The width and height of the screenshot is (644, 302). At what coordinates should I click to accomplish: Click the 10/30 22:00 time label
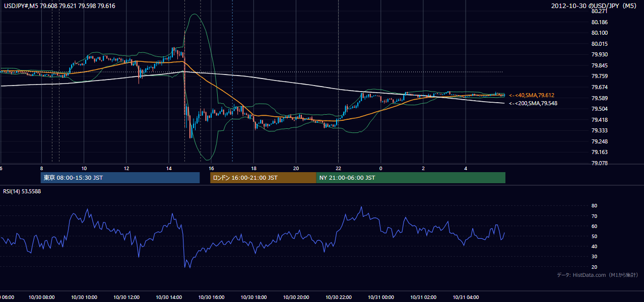coord(339,297)
